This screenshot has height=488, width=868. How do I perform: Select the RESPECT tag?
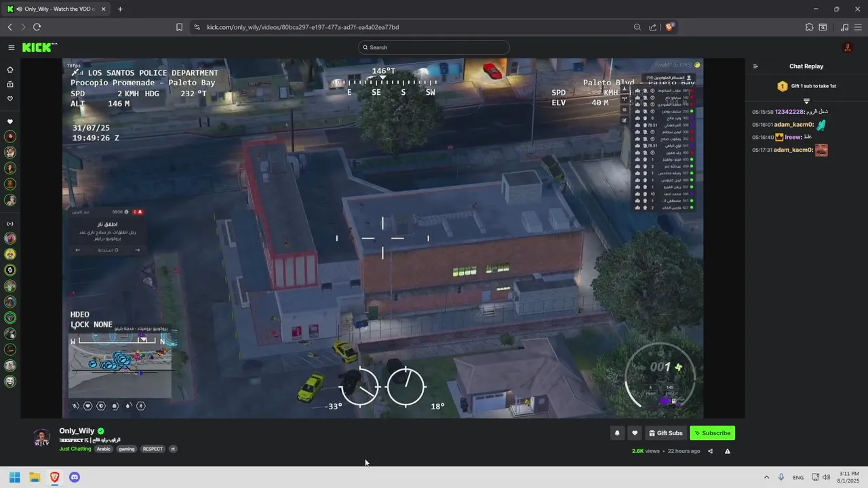pyautogui.click(x=153, y=449)
